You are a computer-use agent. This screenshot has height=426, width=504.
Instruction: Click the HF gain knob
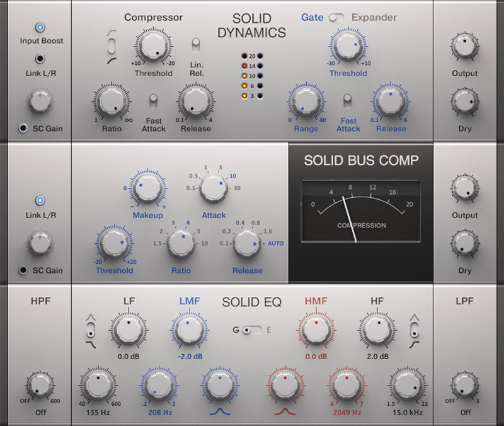pos(377,330)
